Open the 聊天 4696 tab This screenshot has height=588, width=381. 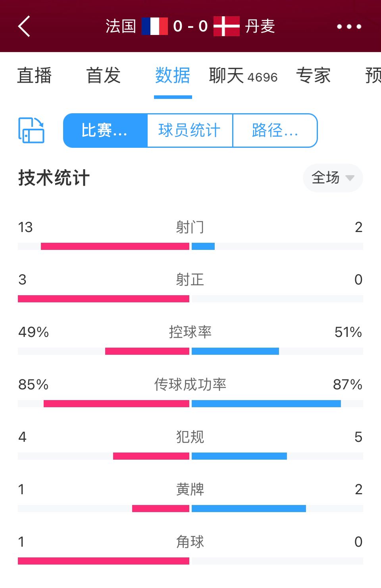[243, 75]
